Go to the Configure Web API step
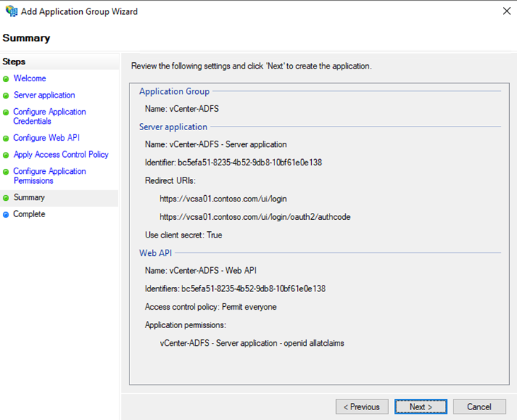517x420 pixels. (x=47, y=138)
